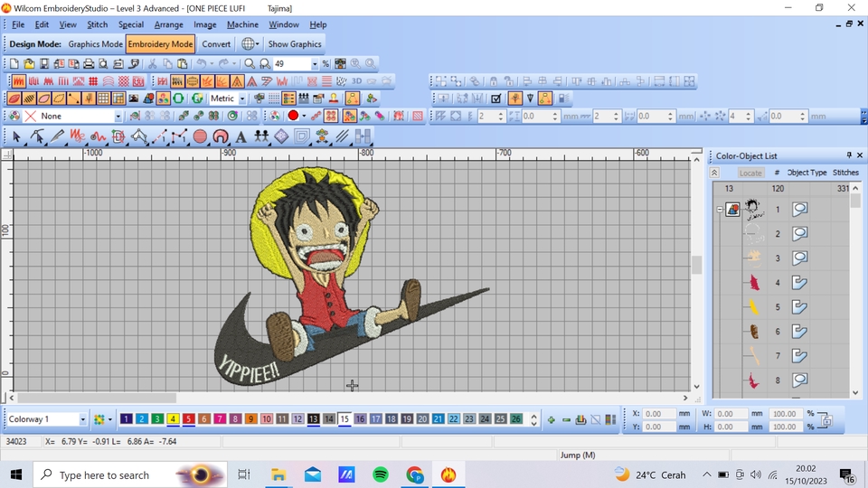Viewport: 868px width, 488px height.
Task: Add a color with the green plus icon
Action: click(x=551, y=419)
